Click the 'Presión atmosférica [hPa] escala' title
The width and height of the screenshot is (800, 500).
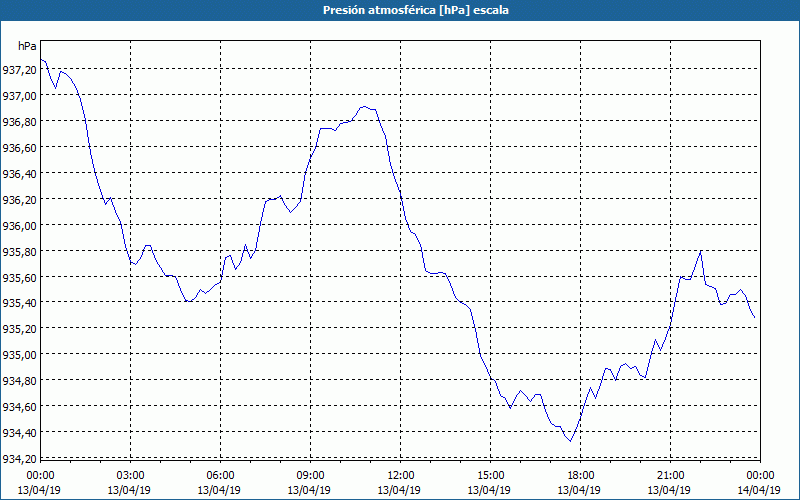click(x=415, y=10)
